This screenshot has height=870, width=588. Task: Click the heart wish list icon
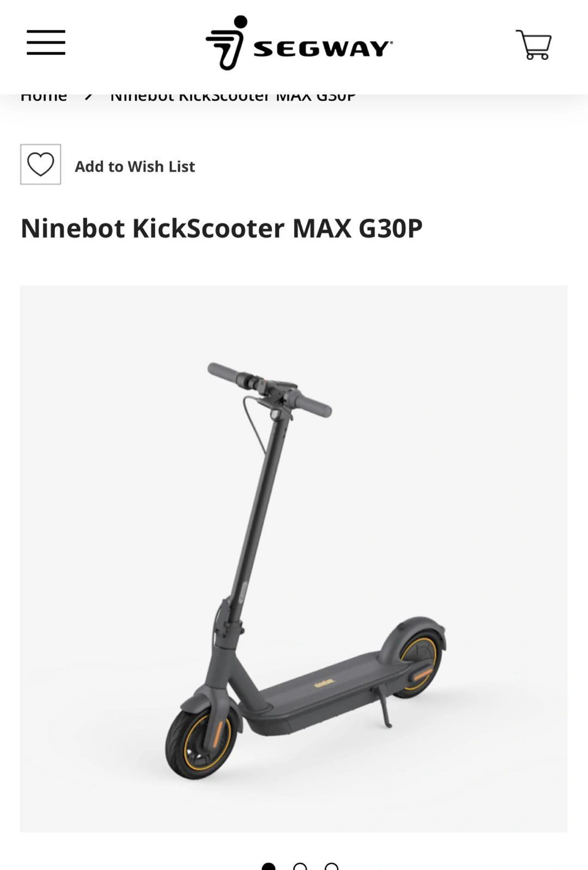40,164
